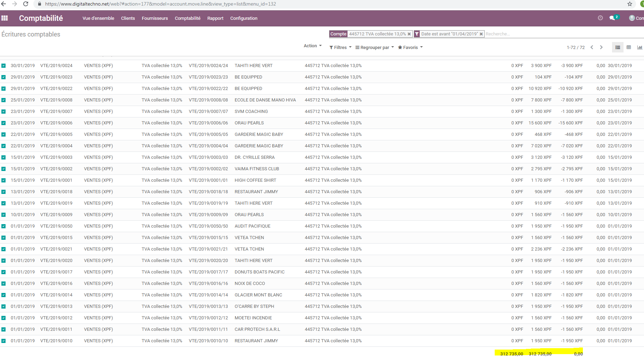Go to previous page arrow
This screenshot has height=360, width=644.
(592, 48)
